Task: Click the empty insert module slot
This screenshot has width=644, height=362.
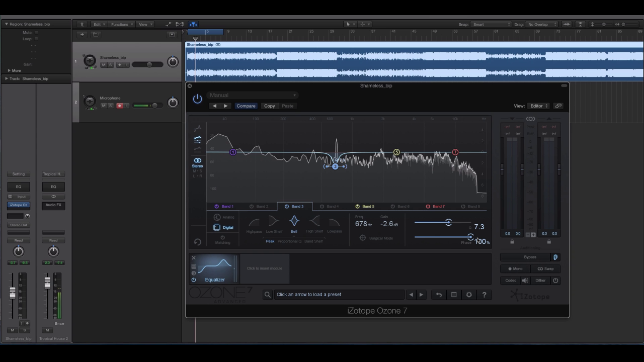Action: coord(265,268)
